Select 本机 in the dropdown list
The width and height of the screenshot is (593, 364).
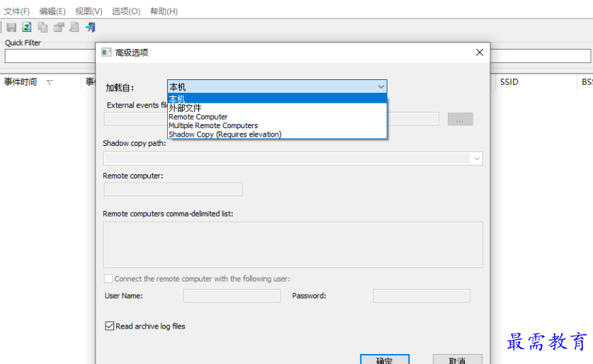coord(277,98)
